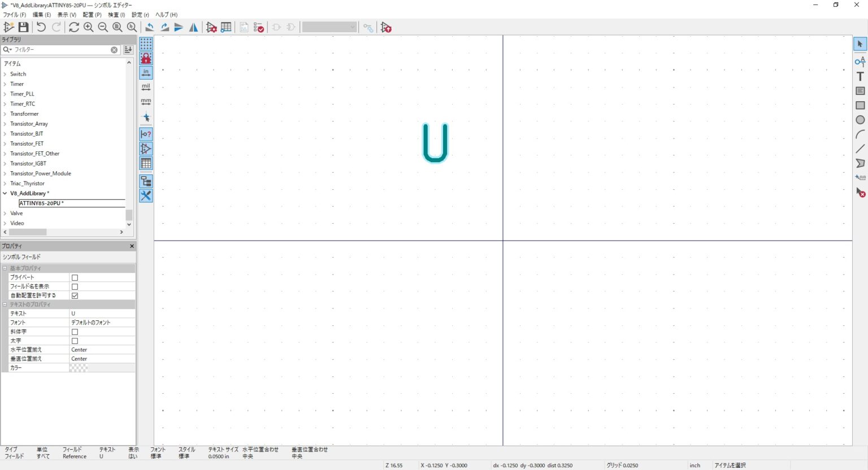The width and height of the screenshot is (868, 470).
Task: Toggle grid display icon on left toolbar
Action: click(x=146, y=43)
